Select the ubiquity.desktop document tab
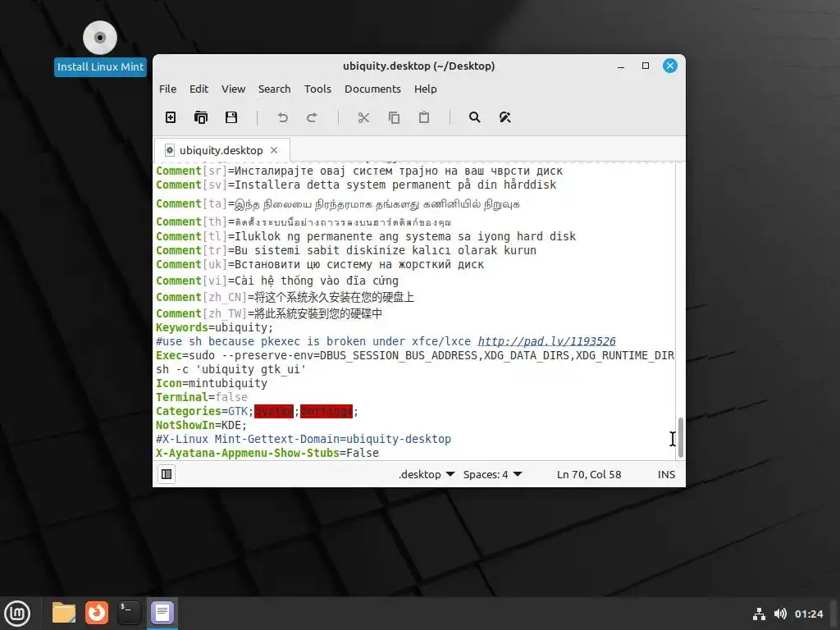The height and width of the screenshot is (630, 840). tap(221, 151)
